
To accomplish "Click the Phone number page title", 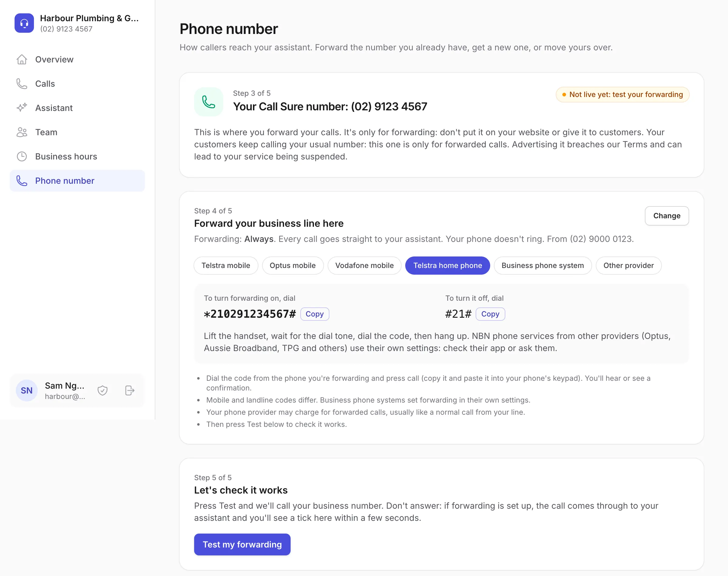I will (x=229, y=29).
